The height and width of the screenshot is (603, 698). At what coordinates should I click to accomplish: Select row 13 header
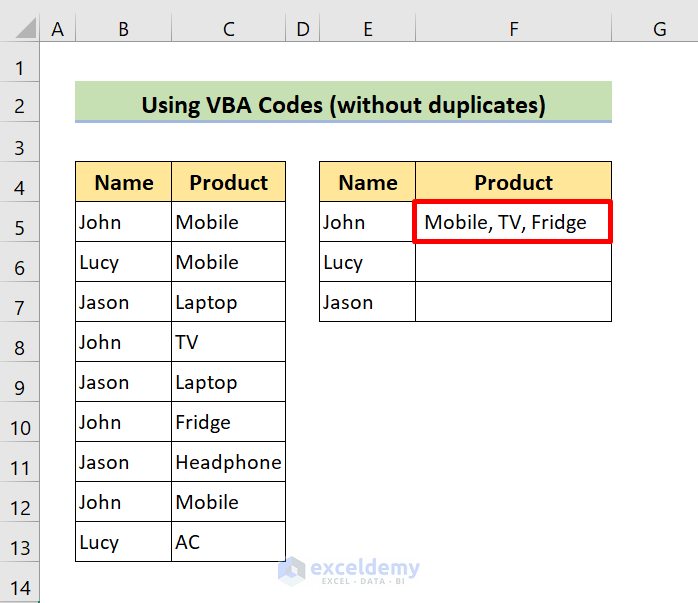[19, 542]
